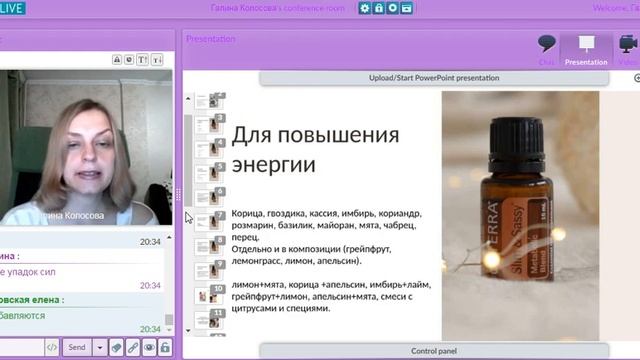Click the archive box icon in header
Viewport: 640px width, 360px height.
click(407, 8)
